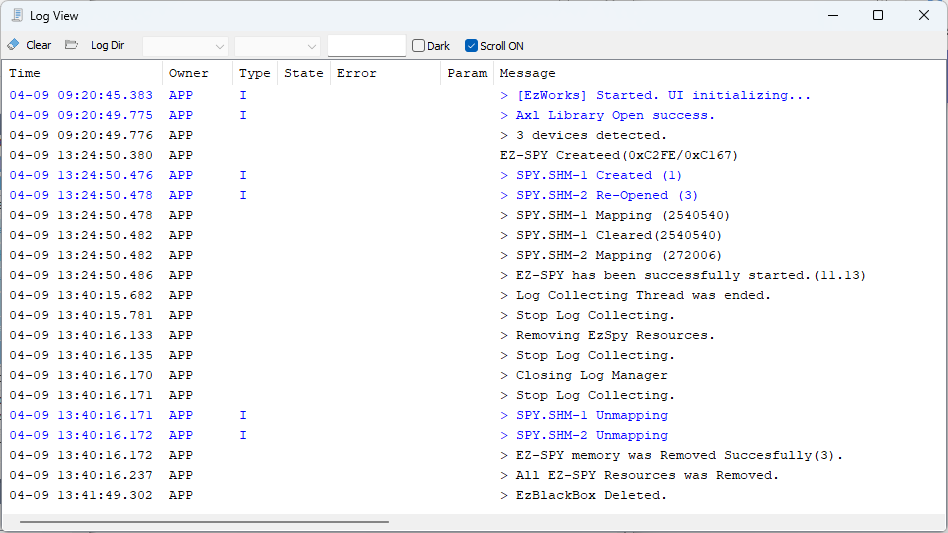Click timestamp 04-09 13:40:16.133
The width and height of the screenshot is (948, 533).
tap(81, 335)
